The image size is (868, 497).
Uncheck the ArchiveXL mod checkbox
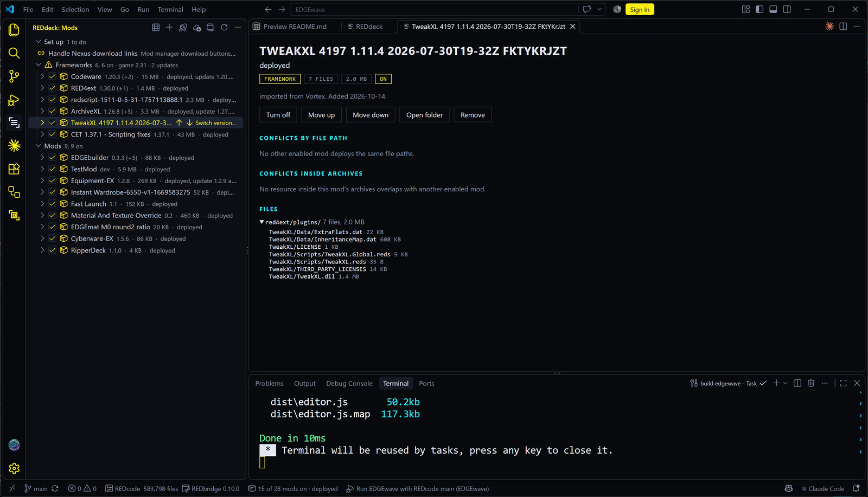[53, 111]
